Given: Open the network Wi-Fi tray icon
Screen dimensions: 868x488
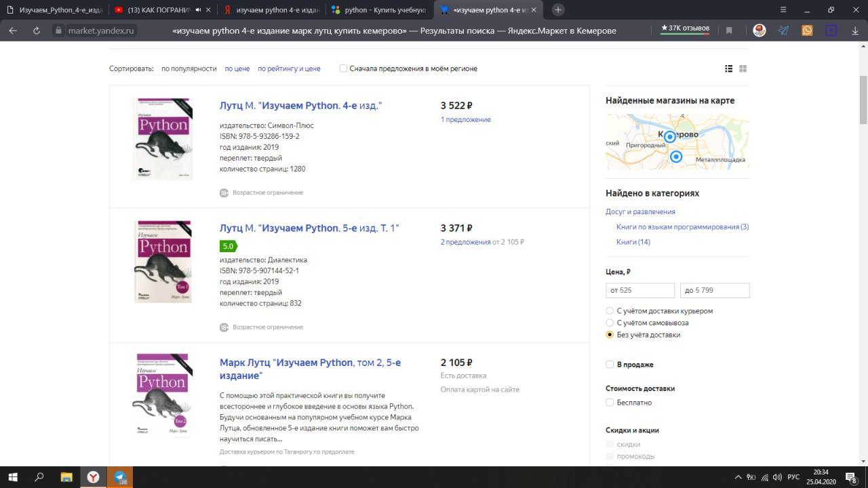Looking at the screenshot, I should 763,477.
